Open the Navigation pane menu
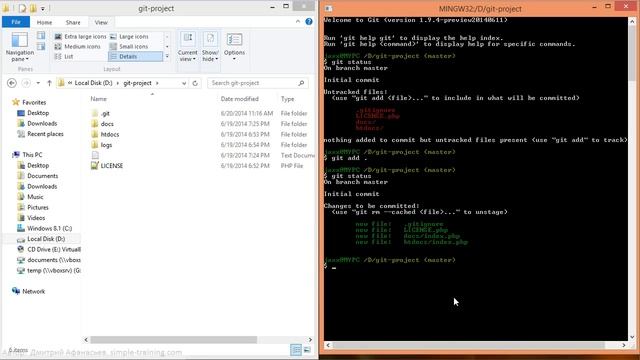The width and height of the screenshot is (640, 360). 20,47
